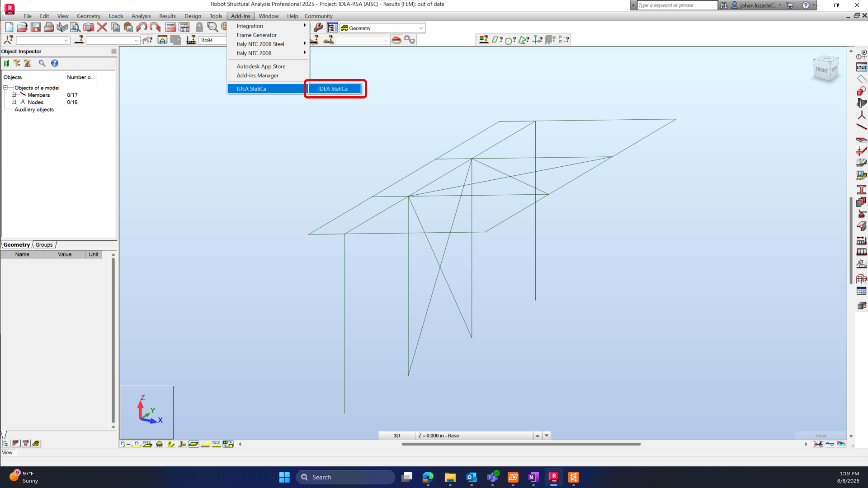Viewport: 868px width, 488px height.
Task: Click the search magnifier icon in Object Inspector
Action: click(42, 63)
